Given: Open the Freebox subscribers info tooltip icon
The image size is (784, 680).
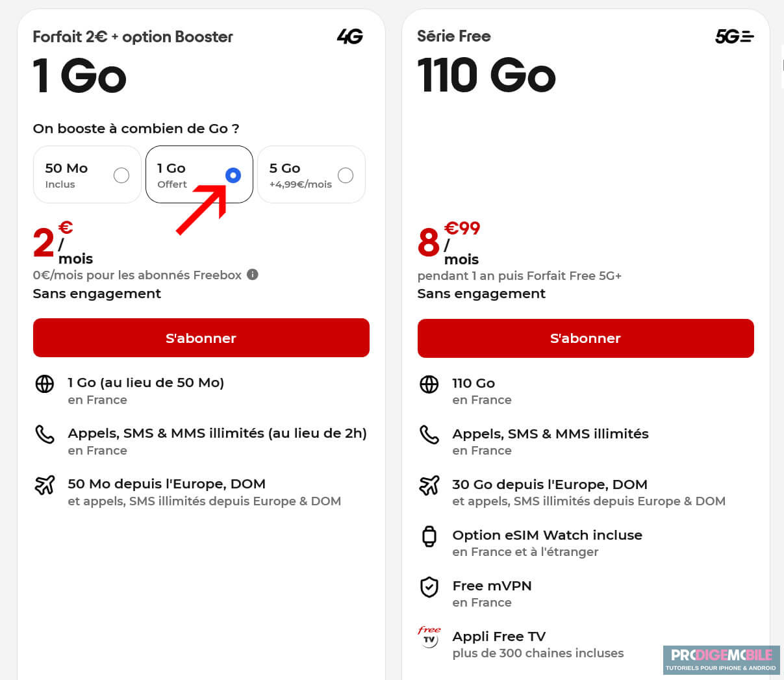Looking at the screenshot, I should click(253, 275).
